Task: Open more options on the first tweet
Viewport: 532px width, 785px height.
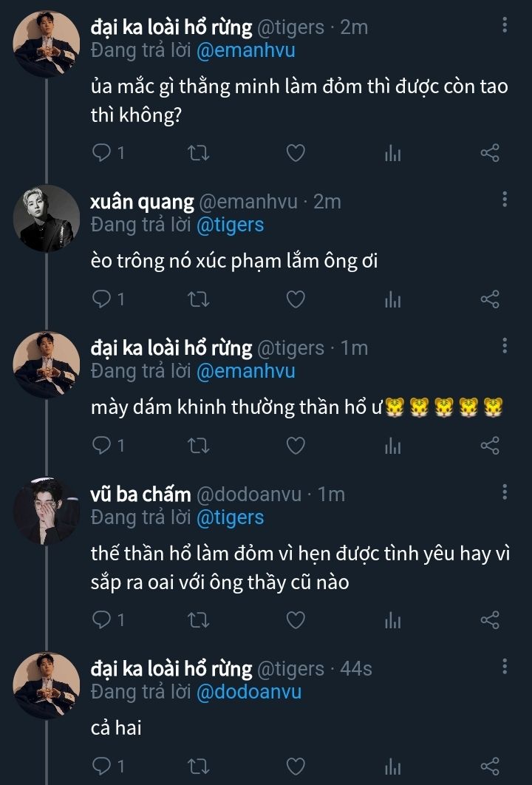Action: (505, 26)
